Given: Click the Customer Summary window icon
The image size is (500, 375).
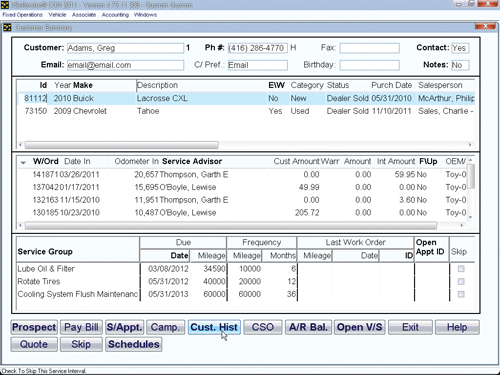Looking at the screenshot, I should pyautogui.click(x=7, y=28).
